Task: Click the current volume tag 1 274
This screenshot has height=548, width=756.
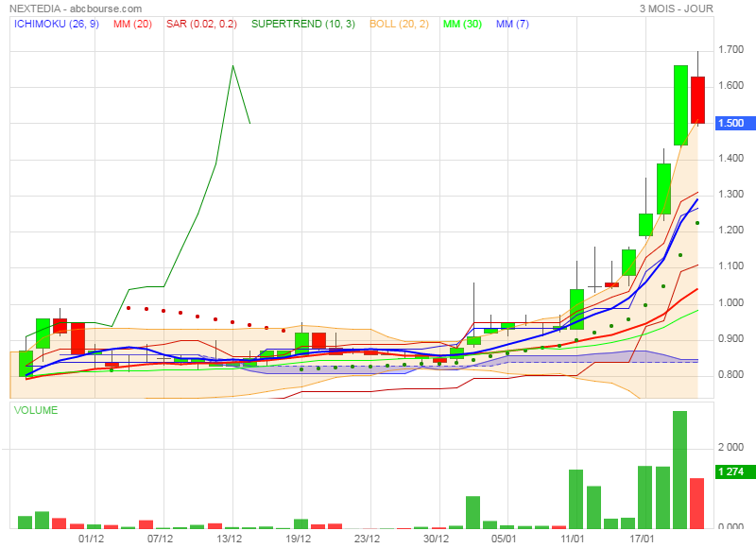Action: [734, 471]
